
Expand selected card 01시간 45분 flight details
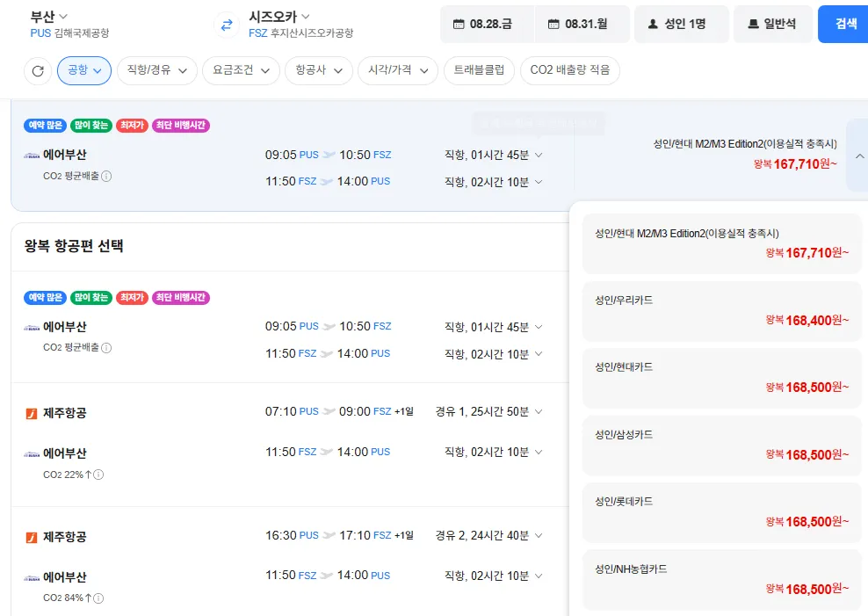539,155
